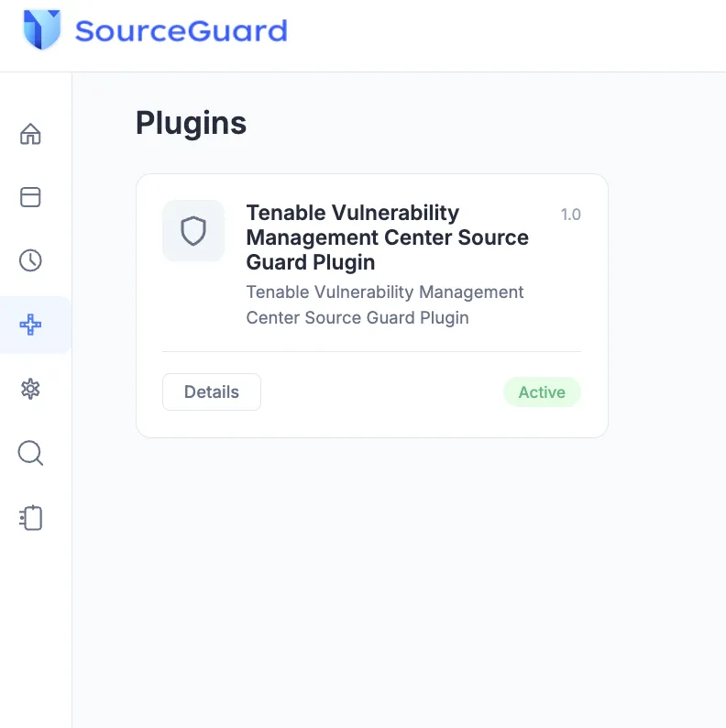Click the Tenable Vulnerability Management plugin title
Image resolution: width=726 pixels, height=728 pixels.
click(387, 237)
